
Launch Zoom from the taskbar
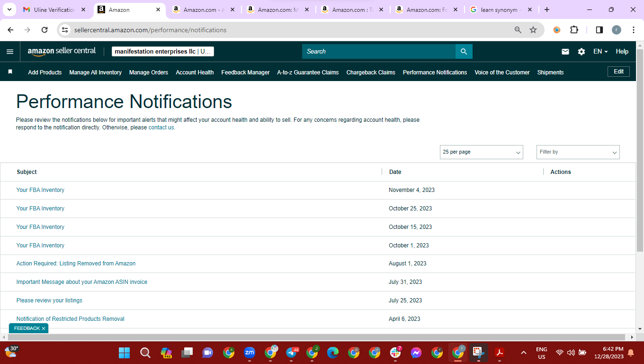(250, 353)
